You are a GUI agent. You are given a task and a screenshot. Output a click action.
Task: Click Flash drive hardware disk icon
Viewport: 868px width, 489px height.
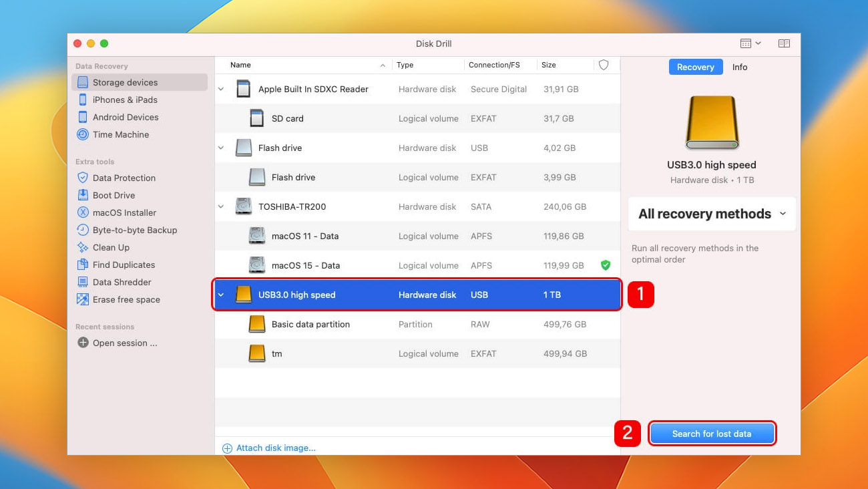(x=244, y=148)
